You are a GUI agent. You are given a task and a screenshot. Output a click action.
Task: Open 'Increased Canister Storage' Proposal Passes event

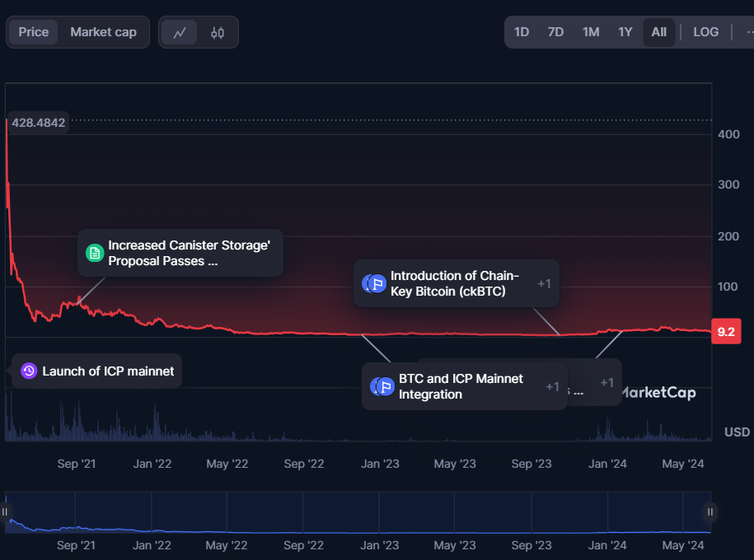180,253
